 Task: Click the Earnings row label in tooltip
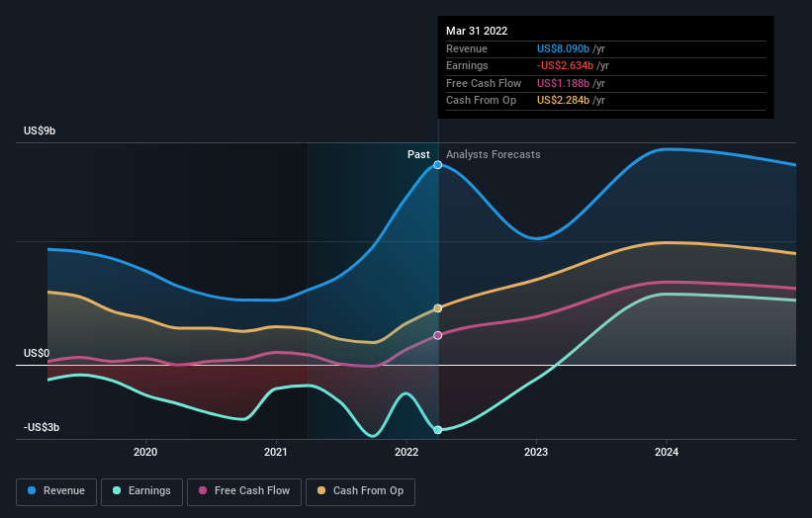pyautogui.click(x=467, y=65)
